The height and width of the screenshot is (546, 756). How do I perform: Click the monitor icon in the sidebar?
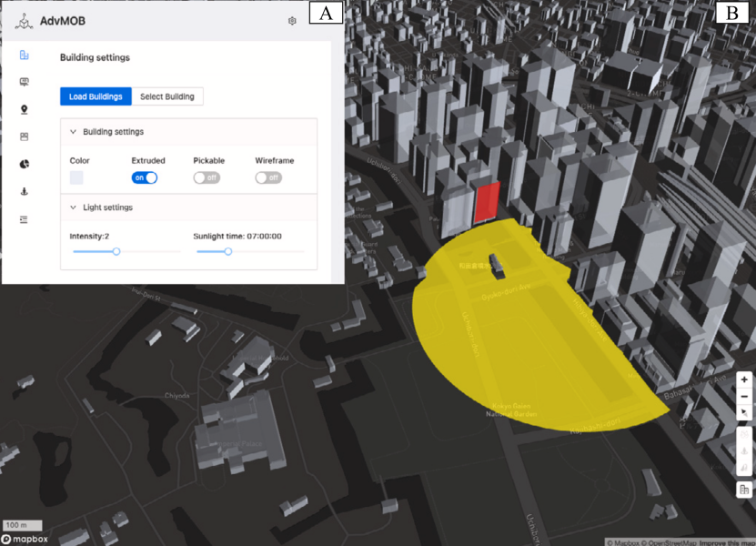24,82
